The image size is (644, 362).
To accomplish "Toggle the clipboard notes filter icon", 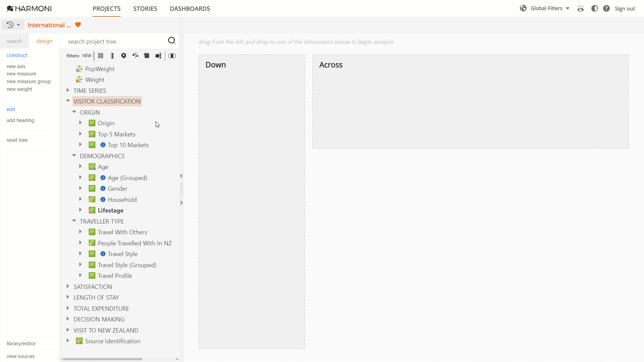I will click(x=147, y=56).
